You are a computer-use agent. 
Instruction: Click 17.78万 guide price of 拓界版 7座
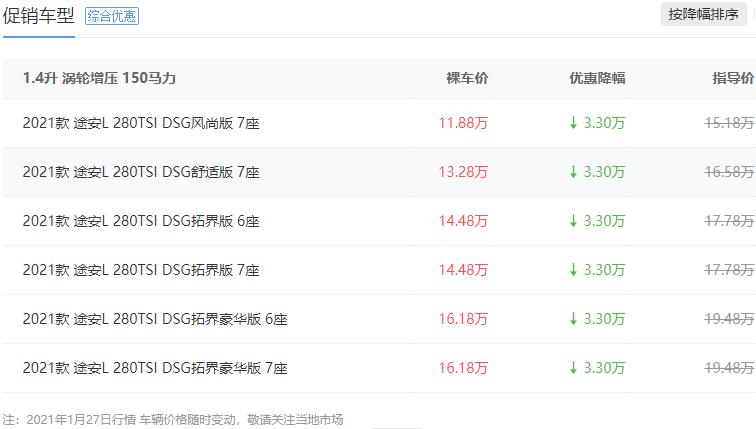tap(729, 270)
